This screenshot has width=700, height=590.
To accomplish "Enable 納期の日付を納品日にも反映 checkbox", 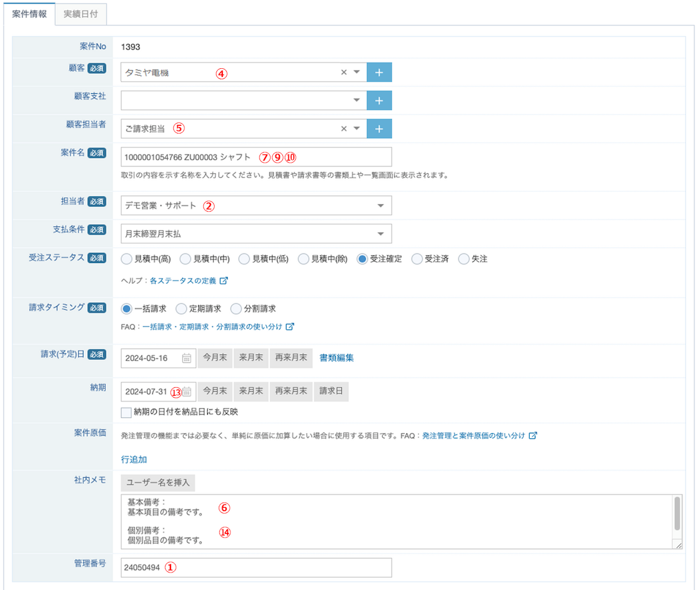I will (126, 412).
